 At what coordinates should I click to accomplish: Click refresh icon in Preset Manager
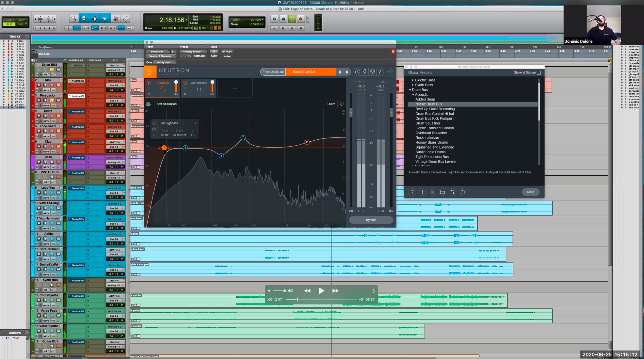click(x=463, y=192)
